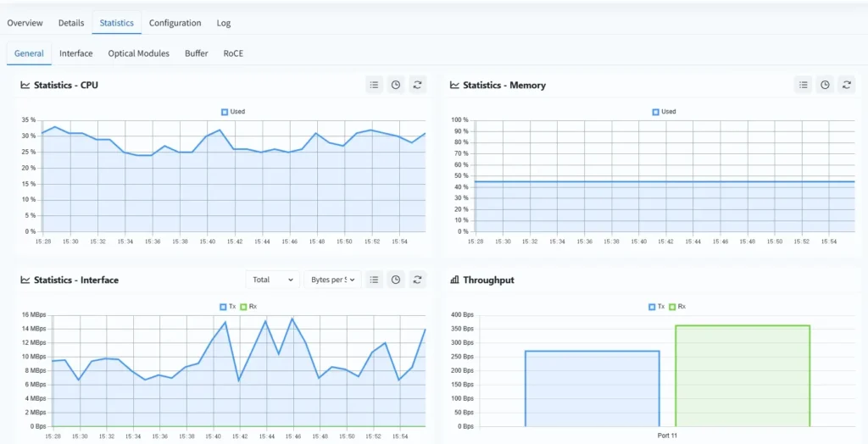Open list view in Statistics - CPU panel
The image size is (868, 444).
(x=375, y=85)
